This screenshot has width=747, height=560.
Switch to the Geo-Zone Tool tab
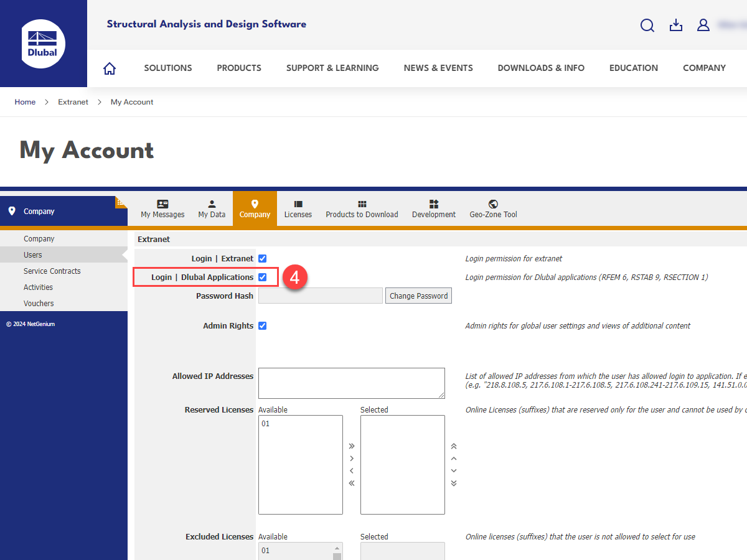[493, 209]
